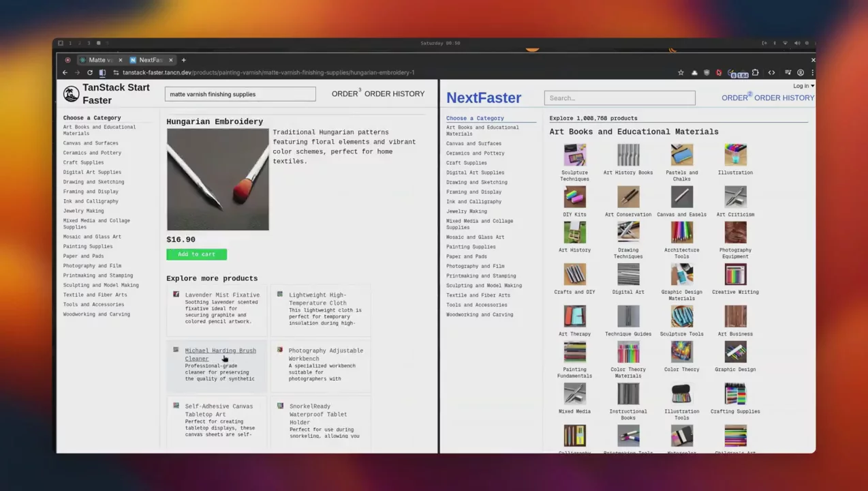Viewport: 868px width, 491px height.
Task: Select Painting Supplies in TanStack sidebar
Action: [88, 246]
